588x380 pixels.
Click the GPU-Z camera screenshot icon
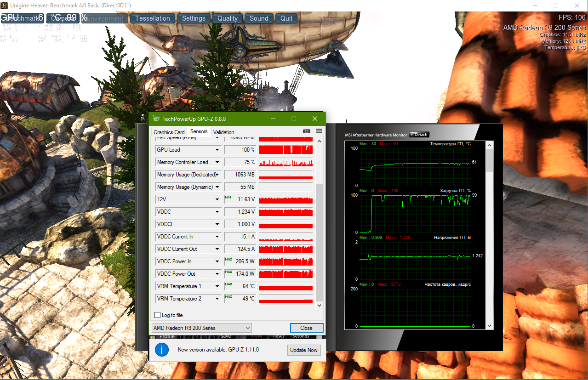point(307,131)
